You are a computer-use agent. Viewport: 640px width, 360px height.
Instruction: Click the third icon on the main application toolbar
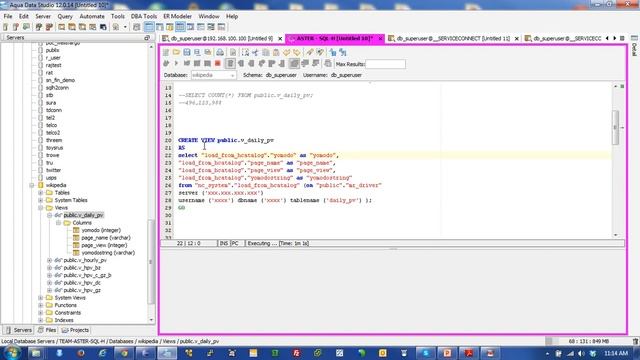(x=26, y=27)
